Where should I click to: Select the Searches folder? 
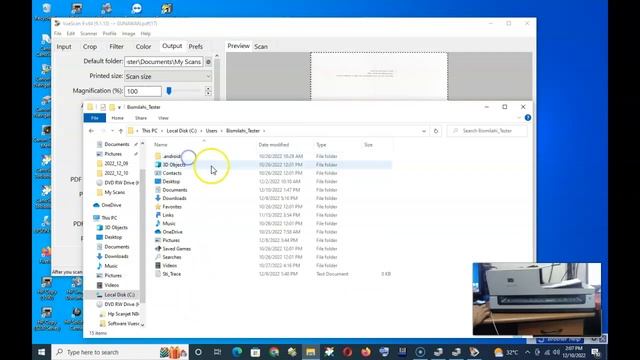click(x=171, y=257)
